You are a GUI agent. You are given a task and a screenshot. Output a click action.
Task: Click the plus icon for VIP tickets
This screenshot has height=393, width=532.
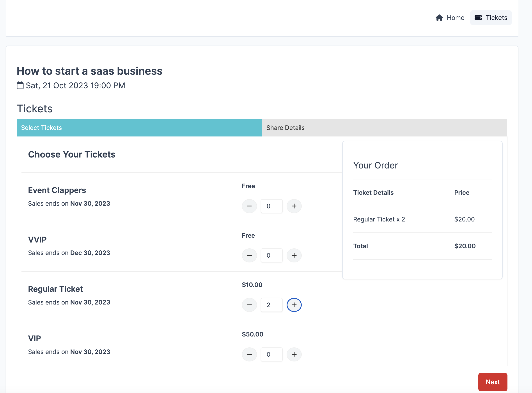[x=294, y=354]
